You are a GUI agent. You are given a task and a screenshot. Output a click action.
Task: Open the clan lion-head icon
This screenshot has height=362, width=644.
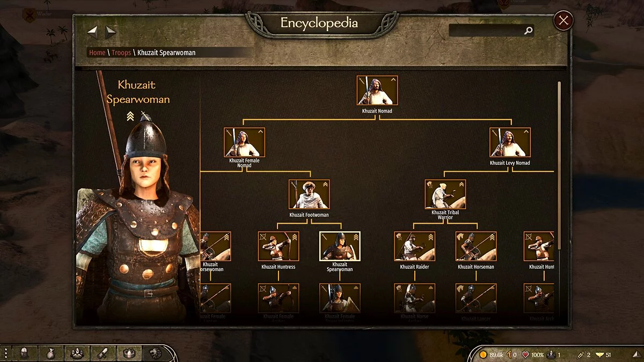156,353
